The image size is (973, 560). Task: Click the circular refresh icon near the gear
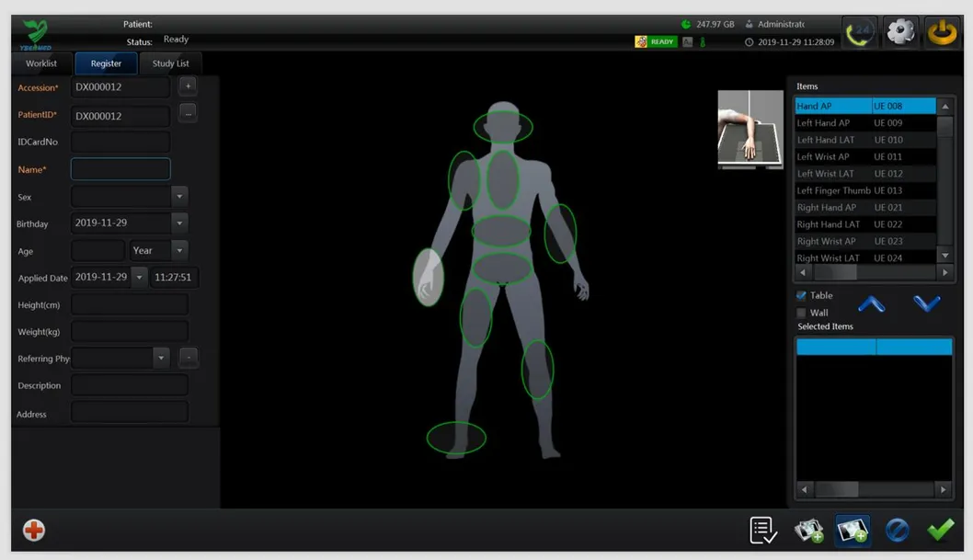click(858, 30)
